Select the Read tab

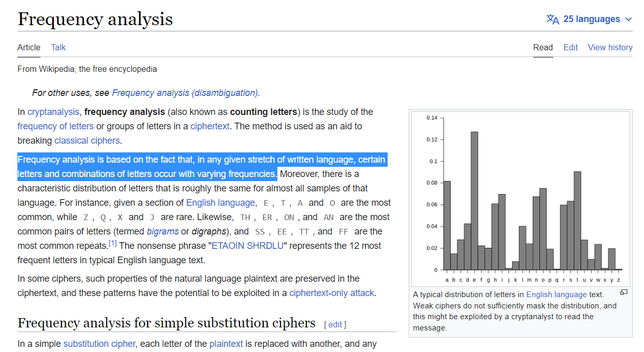point(542,47)
